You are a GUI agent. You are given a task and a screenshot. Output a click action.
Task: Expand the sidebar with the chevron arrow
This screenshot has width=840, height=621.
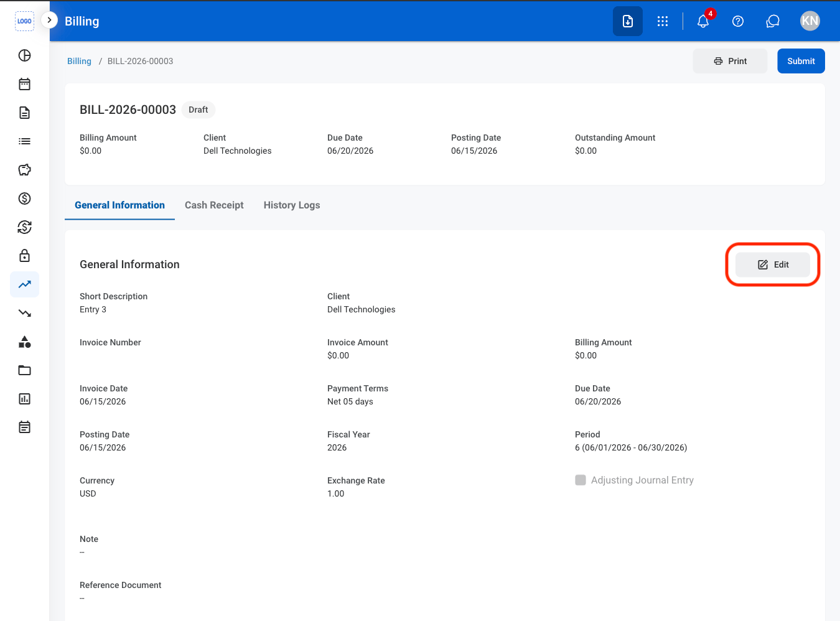[x=49, y=20]
